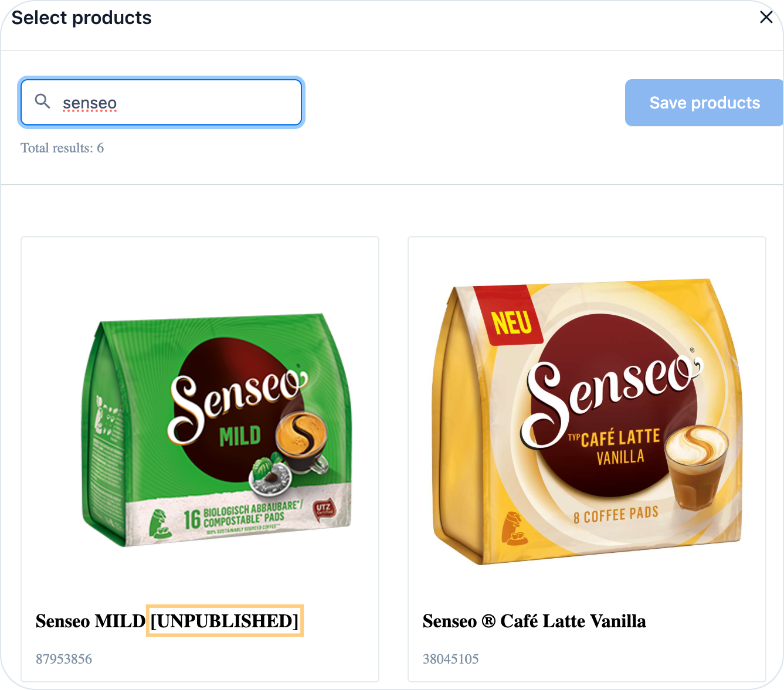Viewport: 784px width, 690px height.
Task: Click the coffee machine icon on yellow pack
Action: [513, 528]
